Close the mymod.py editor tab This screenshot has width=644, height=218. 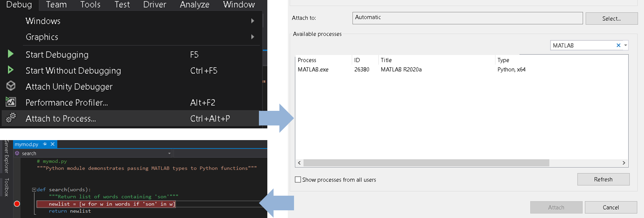point(53,144)
